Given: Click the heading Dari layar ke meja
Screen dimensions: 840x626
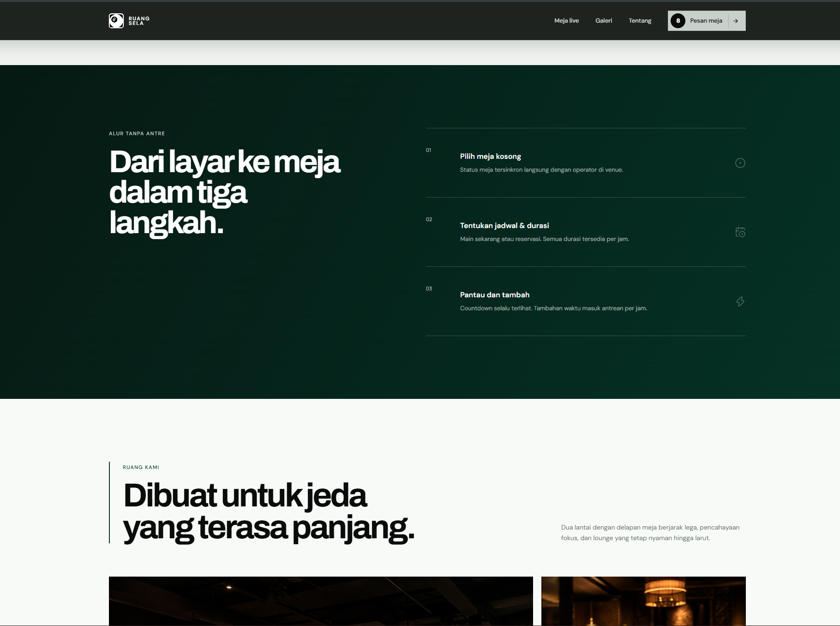Looking at the screenshot, I should [x=225, y=193].
